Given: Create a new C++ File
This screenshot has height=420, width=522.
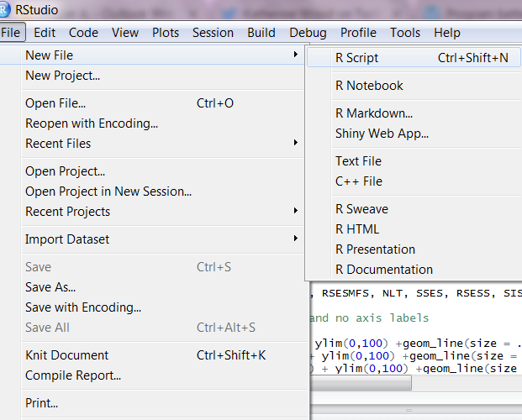Looking at the screenshot, I should (358, 181).
